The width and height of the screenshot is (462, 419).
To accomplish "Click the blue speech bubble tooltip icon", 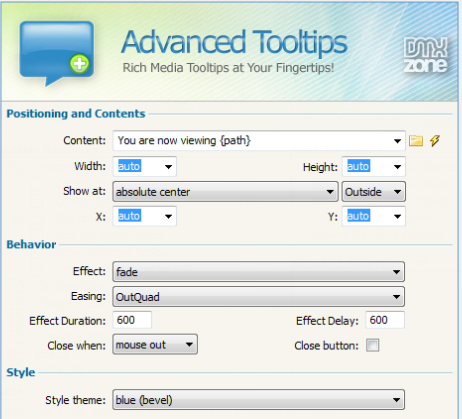I will (56, 53).
